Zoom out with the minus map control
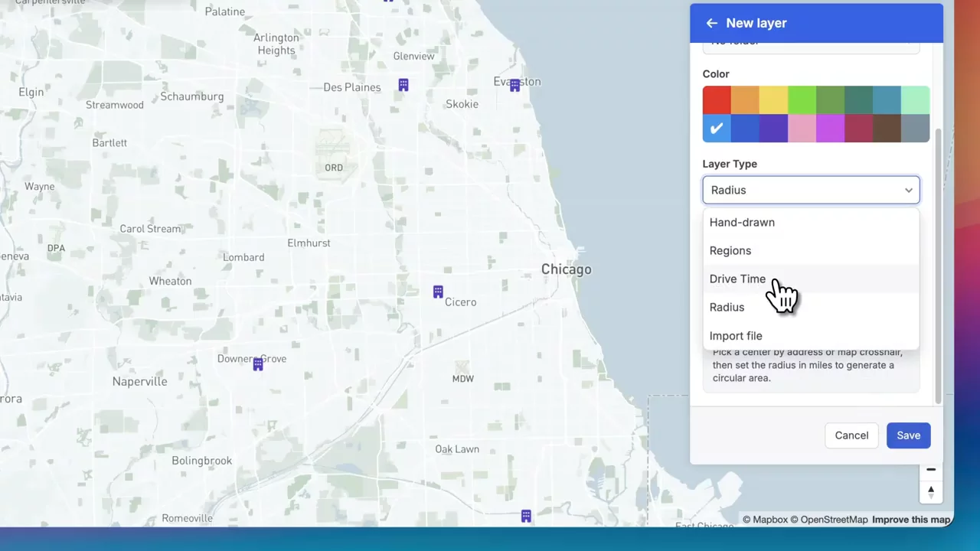980x551 pixels. click(931, 469)
